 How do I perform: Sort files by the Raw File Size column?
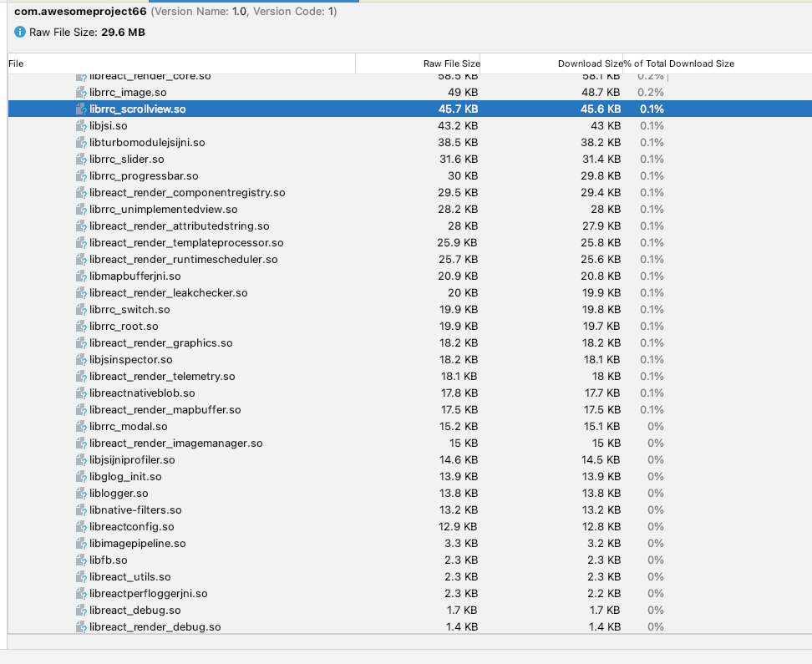pos(451,63)
